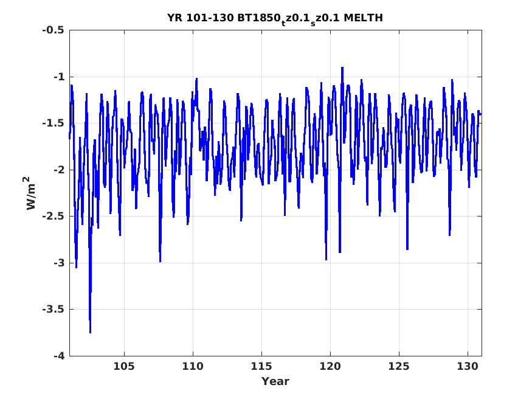
Task: Click the y-axis tick label -0.5
Action: tap(54, 30)
